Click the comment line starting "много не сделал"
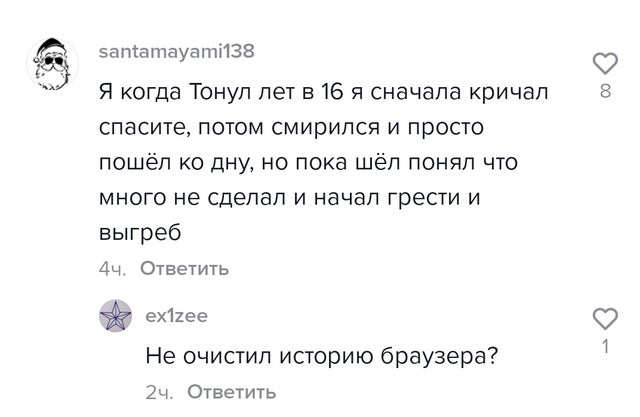This screenshot has width=640, height=417. point(290,198)
